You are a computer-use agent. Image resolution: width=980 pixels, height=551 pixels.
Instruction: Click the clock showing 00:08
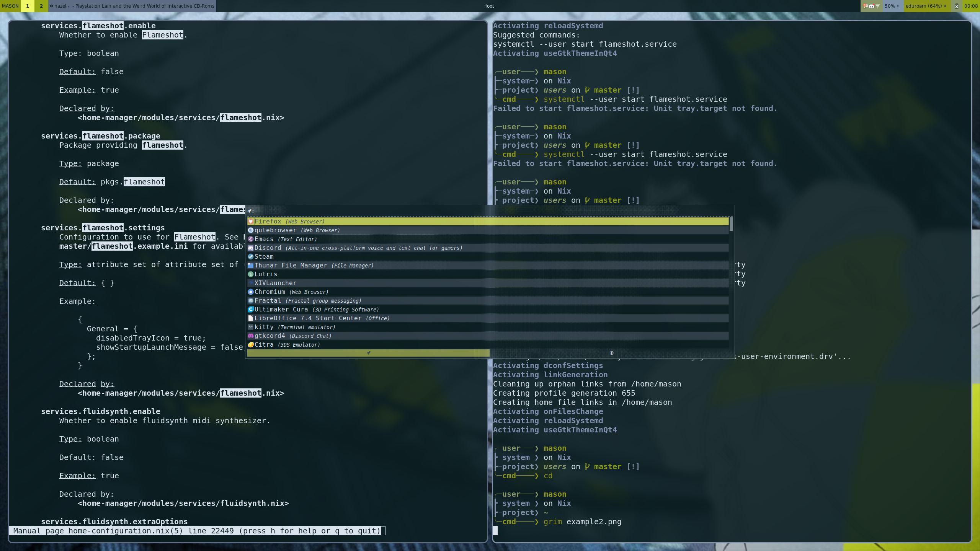tap(971, 6)
